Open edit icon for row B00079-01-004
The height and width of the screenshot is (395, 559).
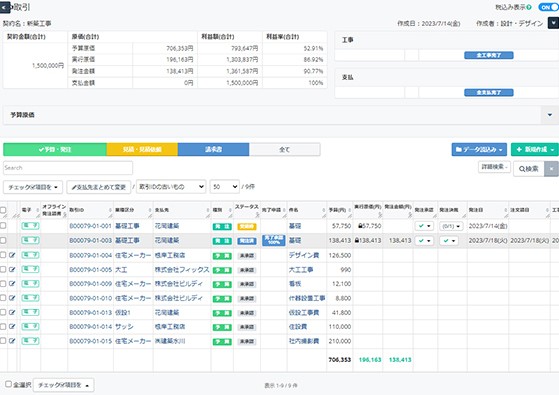(12, 255)
